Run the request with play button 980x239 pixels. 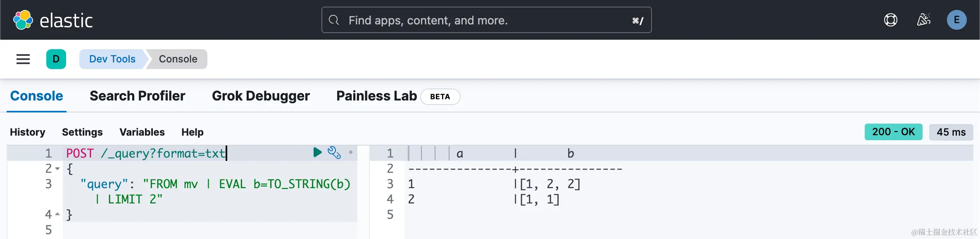(317, 153)
